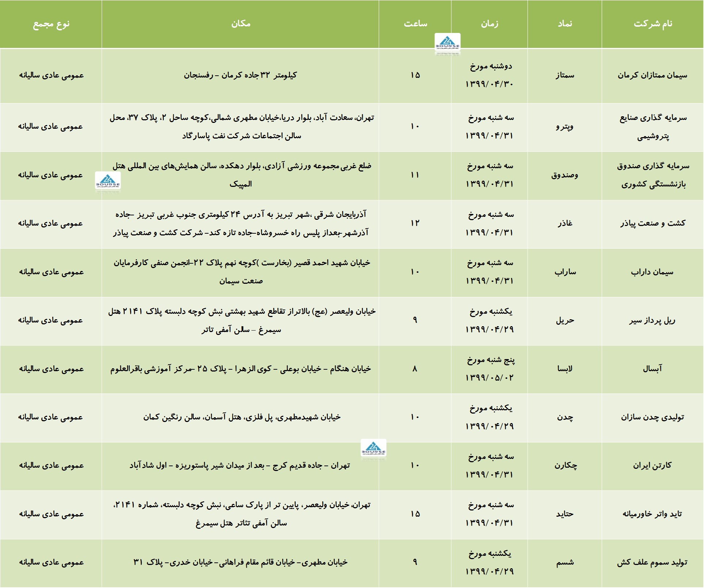Select company name 'سیمان داراب'
The image size is (704, 588).
pos(652,272)
